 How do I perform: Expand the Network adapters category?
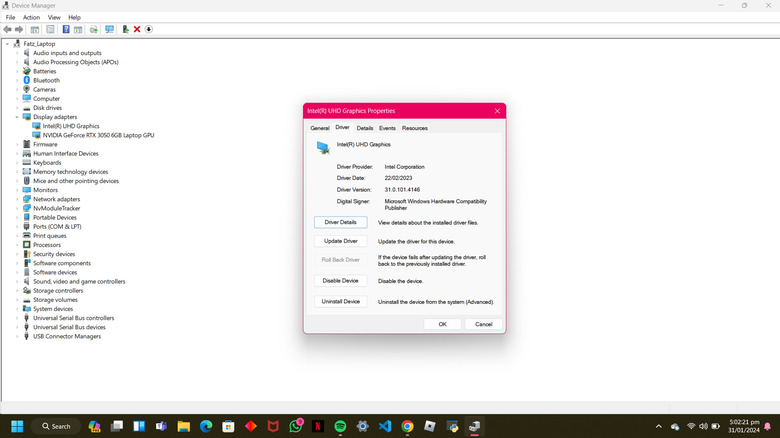click(17, 199)
